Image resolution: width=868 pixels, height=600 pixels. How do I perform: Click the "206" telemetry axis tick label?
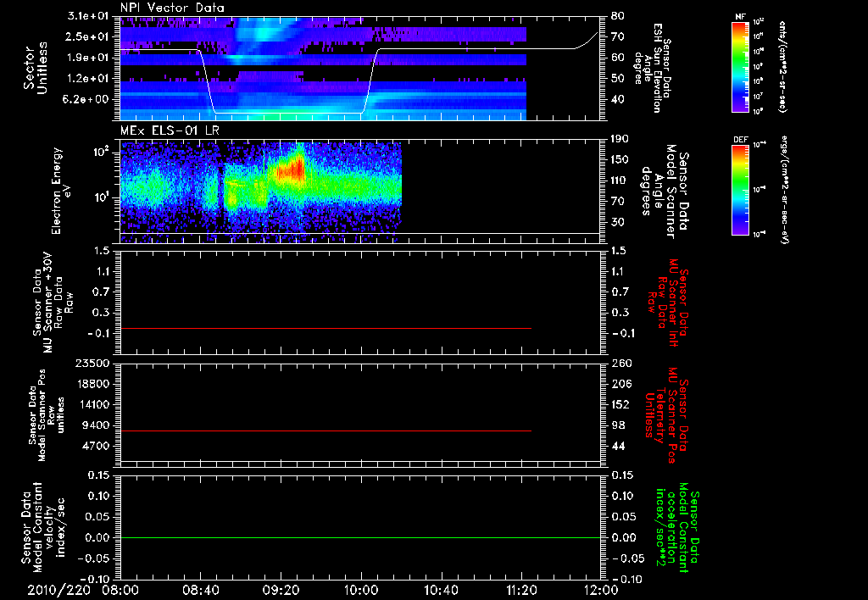pos(620,384)
